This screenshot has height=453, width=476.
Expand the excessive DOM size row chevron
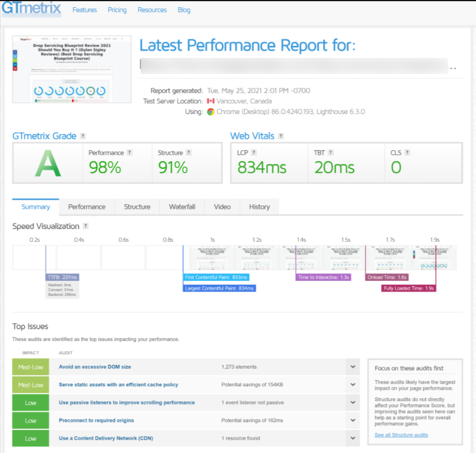[353, 367]
